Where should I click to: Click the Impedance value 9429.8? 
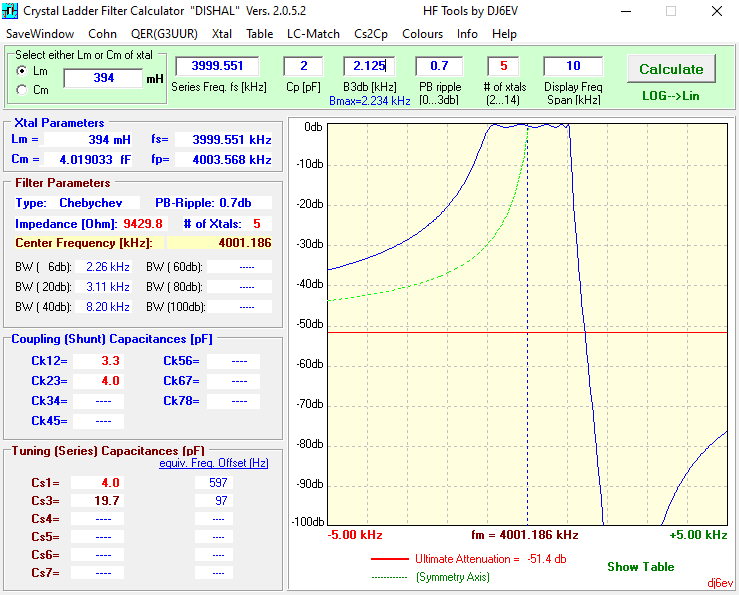143,223
